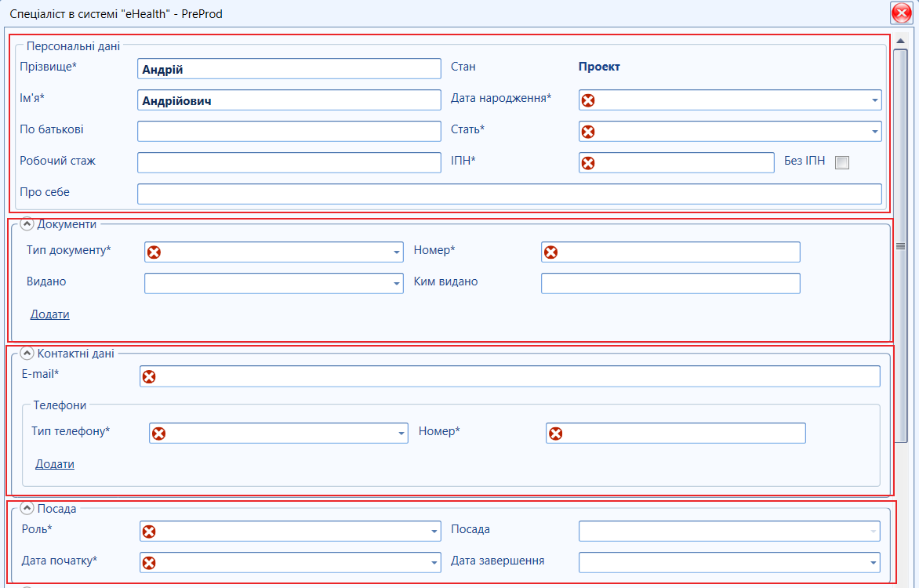Click the error icon in ІПН field
The width and height of the screenshot is (919, 588).
(588, 163)
